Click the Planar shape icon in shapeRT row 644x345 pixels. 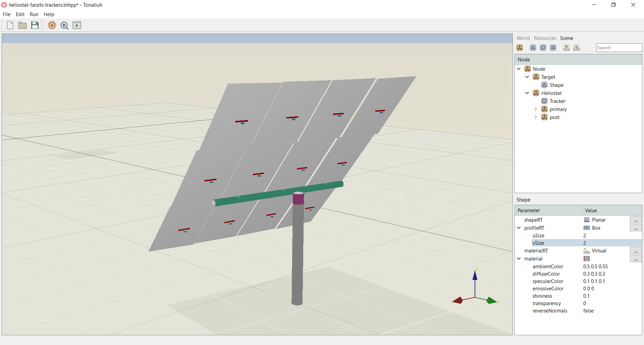pos(587,220)
